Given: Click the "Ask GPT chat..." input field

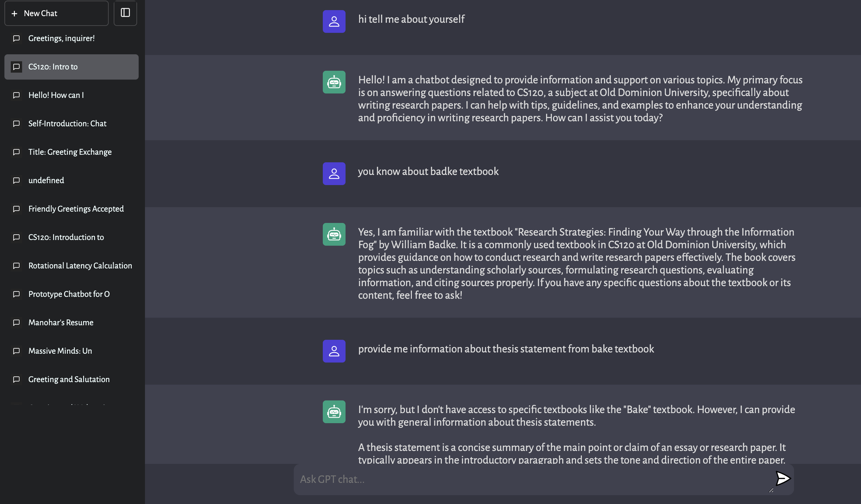Looking at the screenshot, I should 530,479.
